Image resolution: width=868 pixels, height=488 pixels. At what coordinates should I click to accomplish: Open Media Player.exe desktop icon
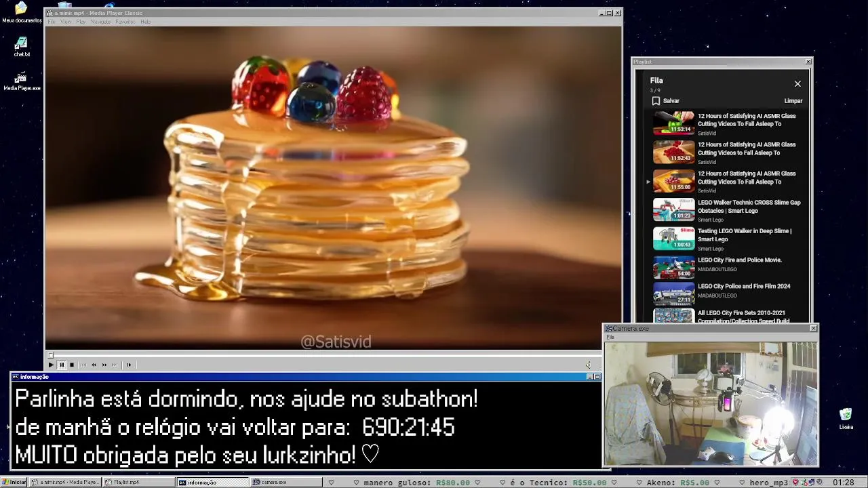[22, 81]
